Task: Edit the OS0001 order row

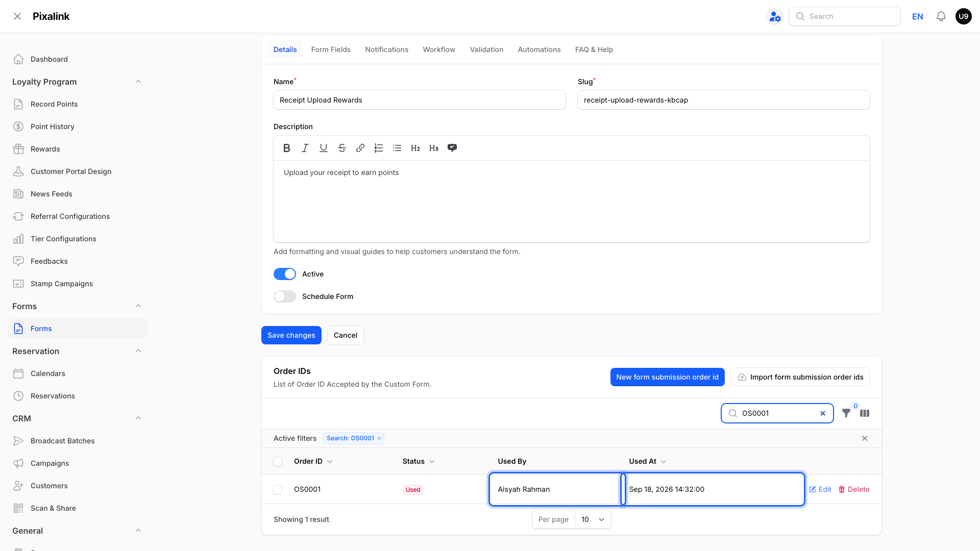Action: (x=820, y=489)
